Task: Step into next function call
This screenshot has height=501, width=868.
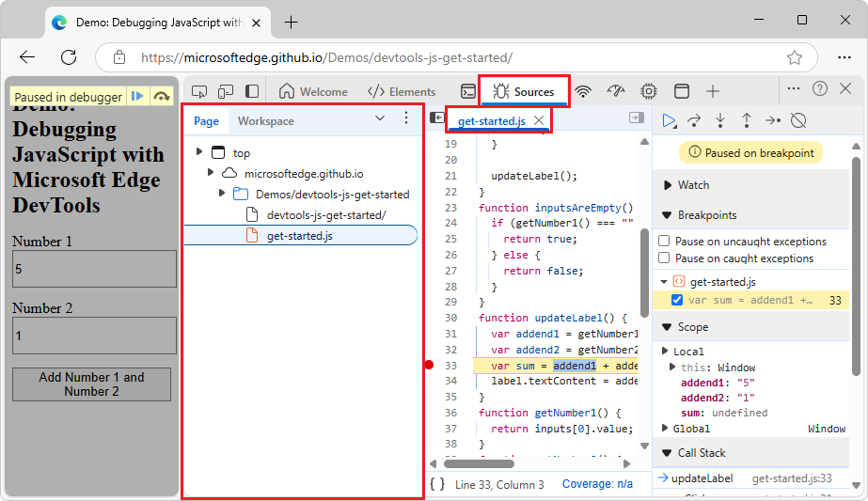Action: point(720,120)
